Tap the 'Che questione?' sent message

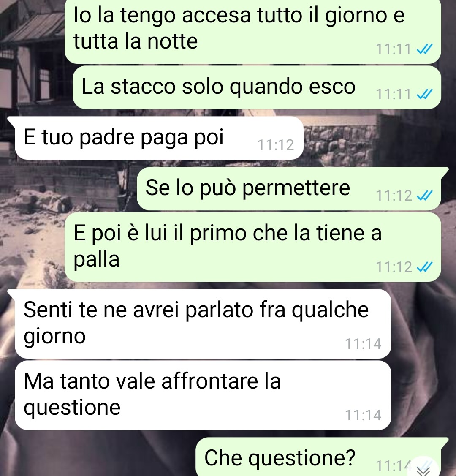(322, 457)
